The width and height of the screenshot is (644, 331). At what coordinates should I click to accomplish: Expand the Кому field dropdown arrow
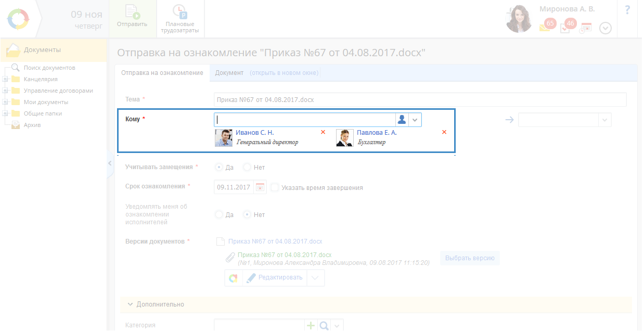pyautogui.click(x=415, y=120)
